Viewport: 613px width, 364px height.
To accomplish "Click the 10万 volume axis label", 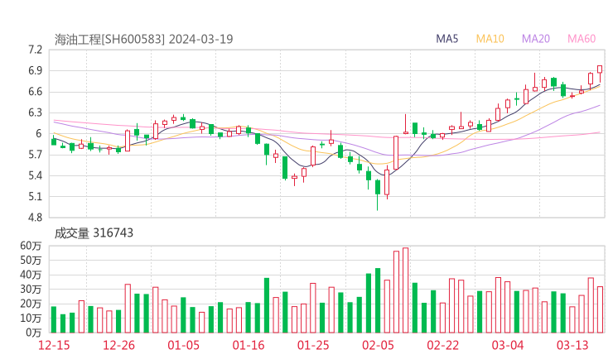I will tap(31, 318).
